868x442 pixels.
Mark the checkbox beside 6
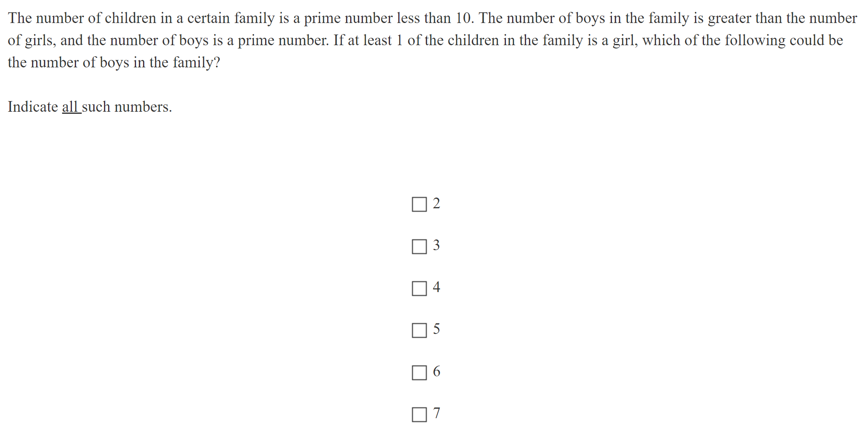pos(419,373)
